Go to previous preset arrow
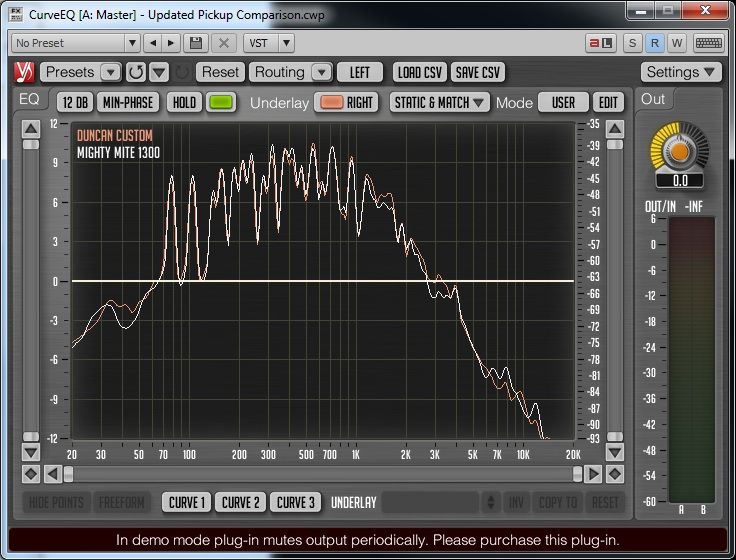 [153, 43]
